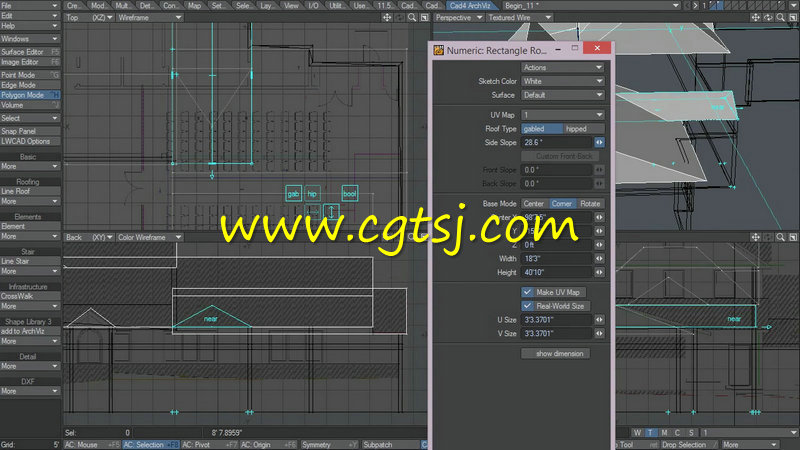
Task: Click the U Size input field
Action: 557,320
